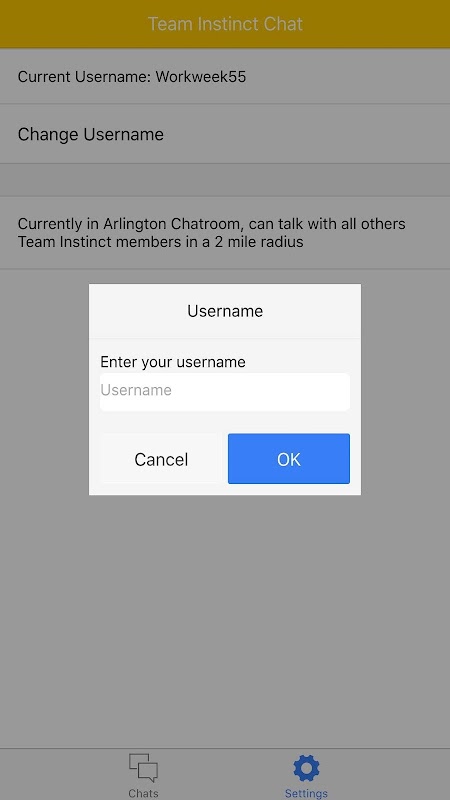Click the Team Instinct Chat header title
This screenshot has height=800, width=450.
225,24
